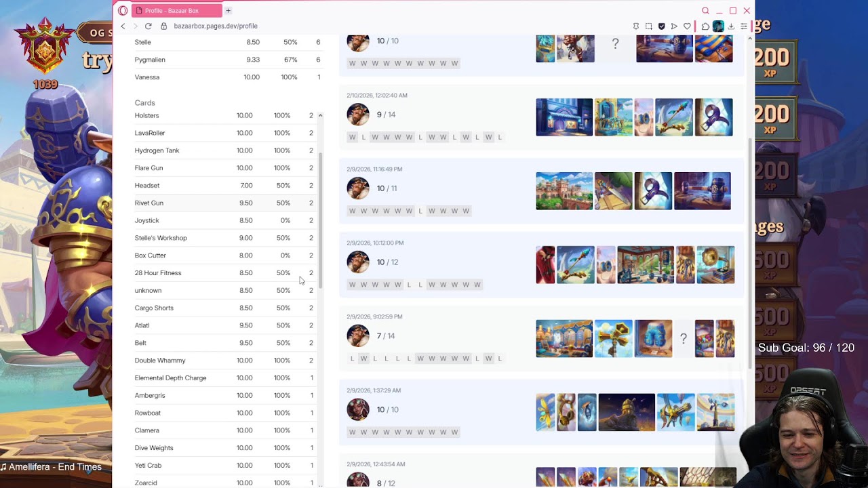Screen dimensions: 868x488
Task: Open the extensions cube icon
Action: [705, 26]
